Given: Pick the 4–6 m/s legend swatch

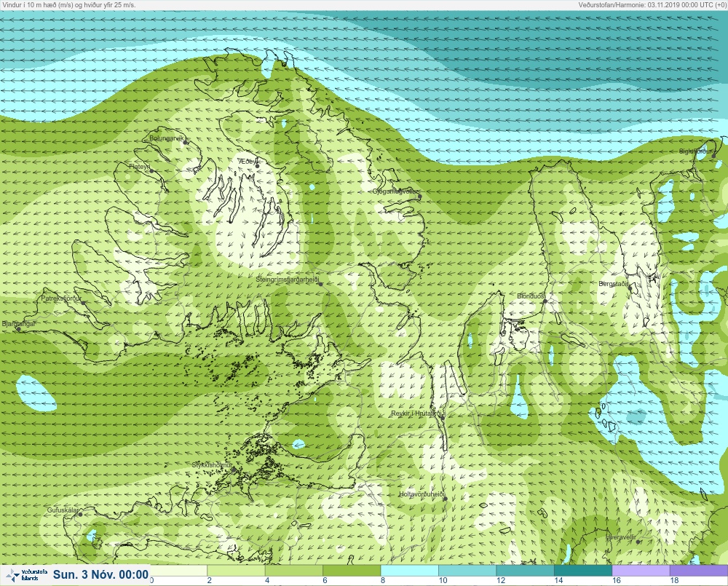Looking at the screenshot, I should (x=294, y=570).
